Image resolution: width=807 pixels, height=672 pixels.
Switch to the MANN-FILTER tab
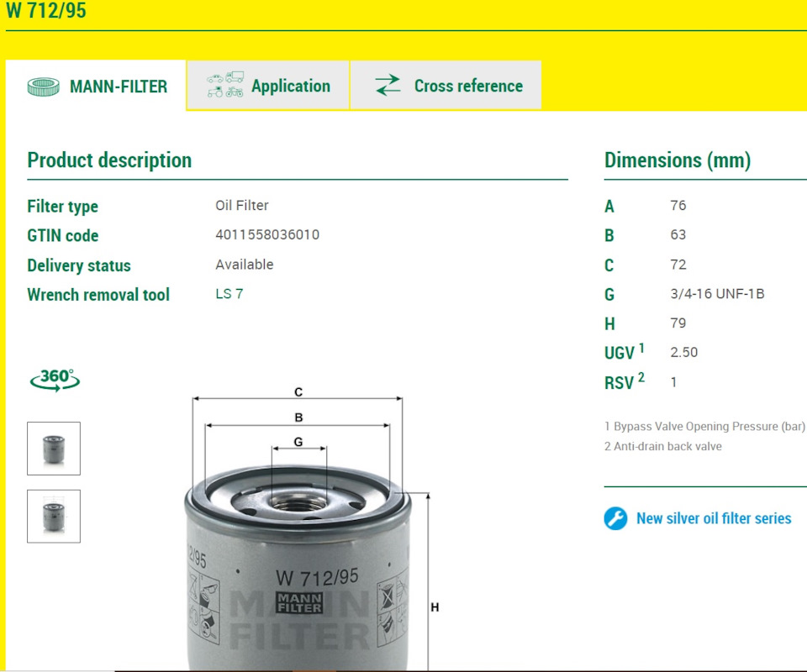point(96,86)
